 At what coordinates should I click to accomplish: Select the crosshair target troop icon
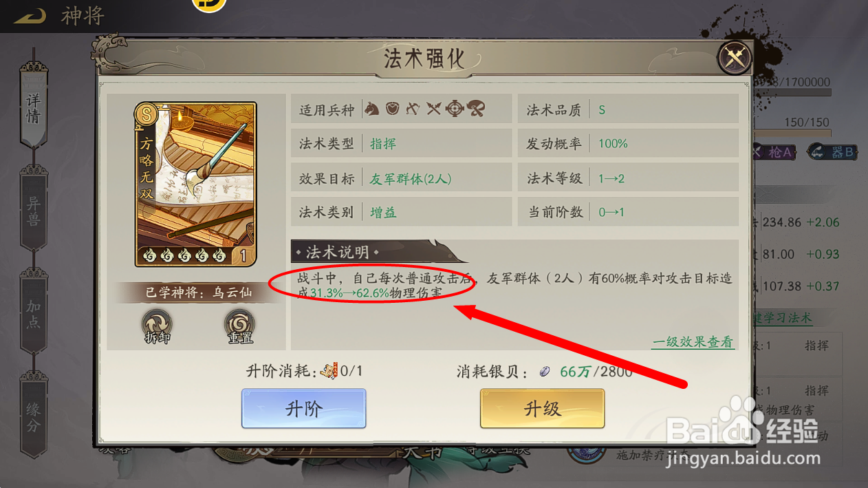[x=455, y=109]
